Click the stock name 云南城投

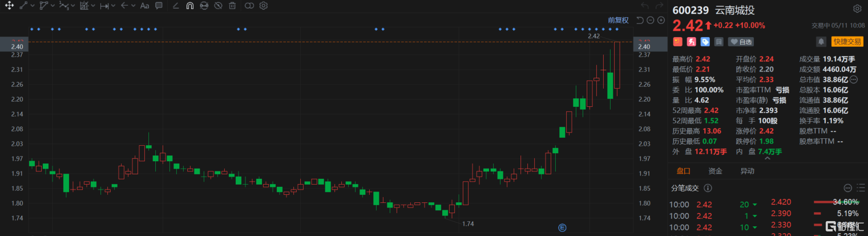click(734, 10)
